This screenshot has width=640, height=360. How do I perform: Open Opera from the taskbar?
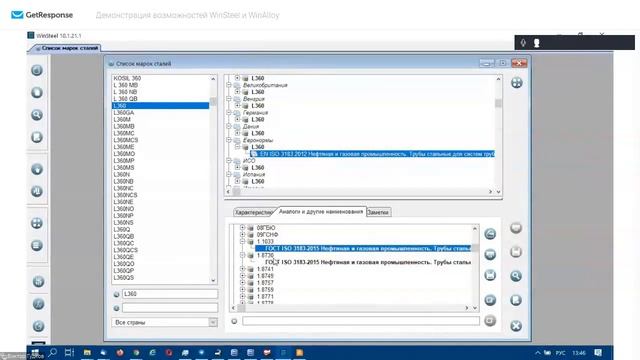(x=169, y=352)
